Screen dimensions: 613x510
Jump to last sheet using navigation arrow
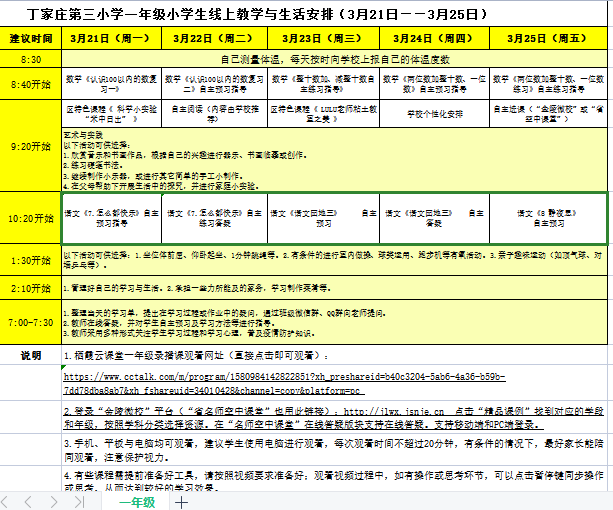click(x=79, y=502)
